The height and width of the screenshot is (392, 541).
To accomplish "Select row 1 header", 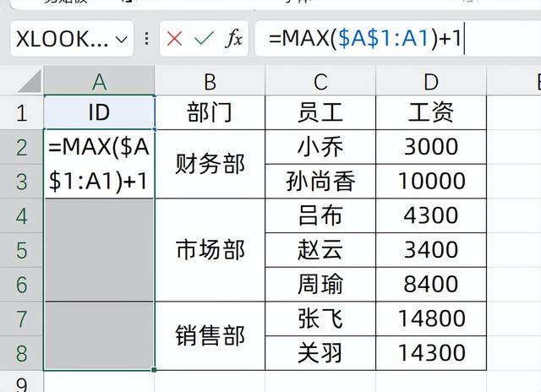I will 21,112.
